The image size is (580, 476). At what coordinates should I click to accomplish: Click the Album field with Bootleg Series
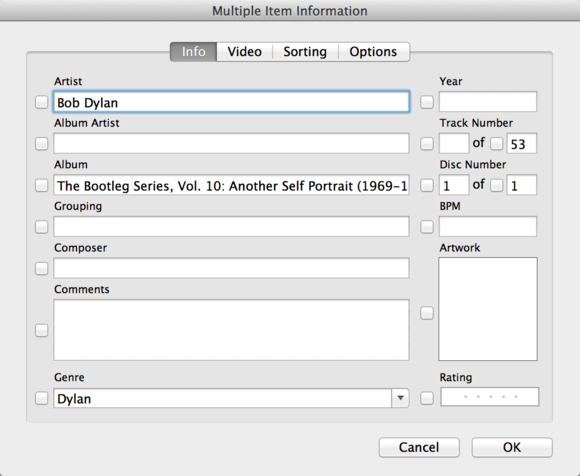click(232, 185)
